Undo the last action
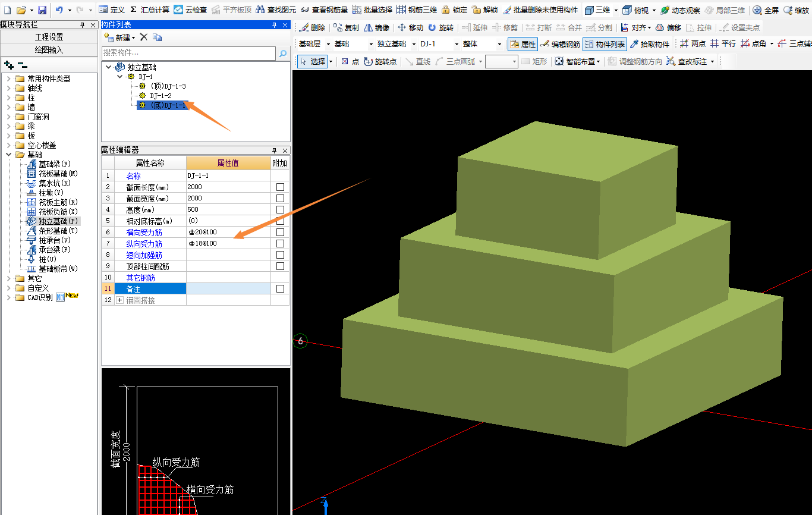This screenshot has height=515, width=812. tap(59, 10)
